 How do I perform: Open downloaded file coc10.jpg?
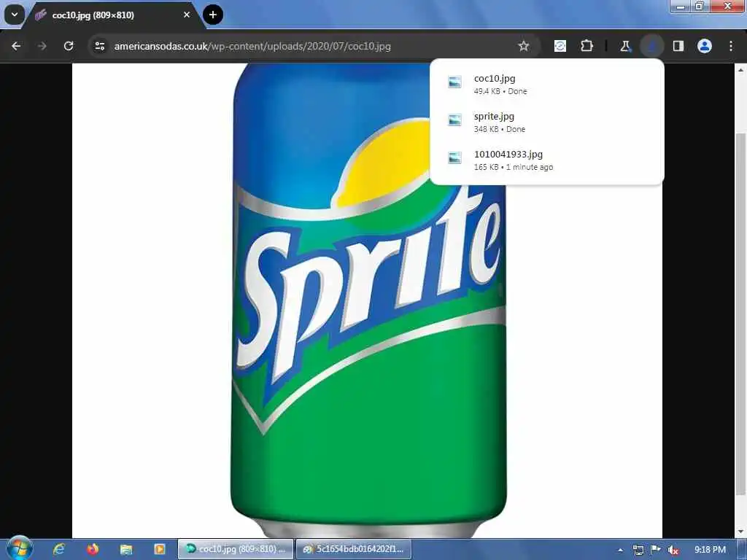tap(547, 85)
